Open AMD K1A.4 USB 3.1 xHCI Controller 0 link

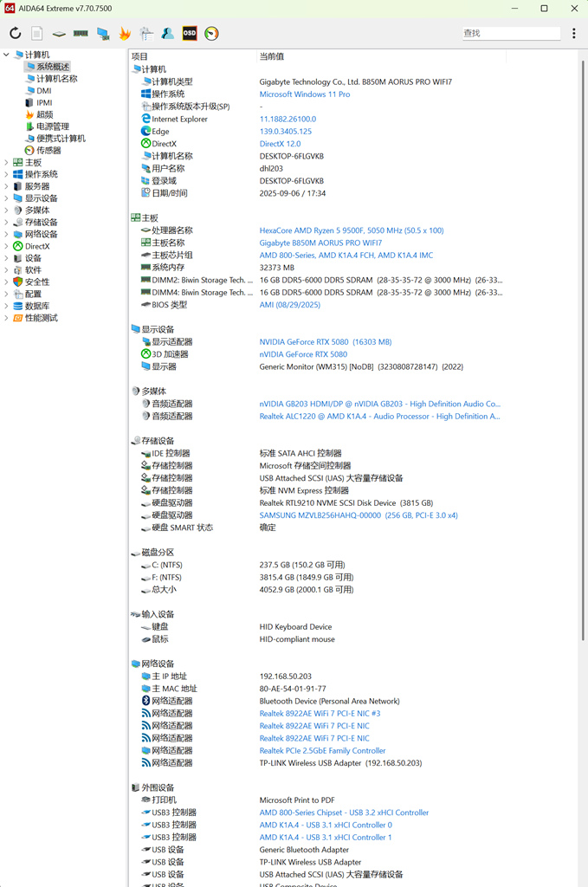(x=326, y=825)
